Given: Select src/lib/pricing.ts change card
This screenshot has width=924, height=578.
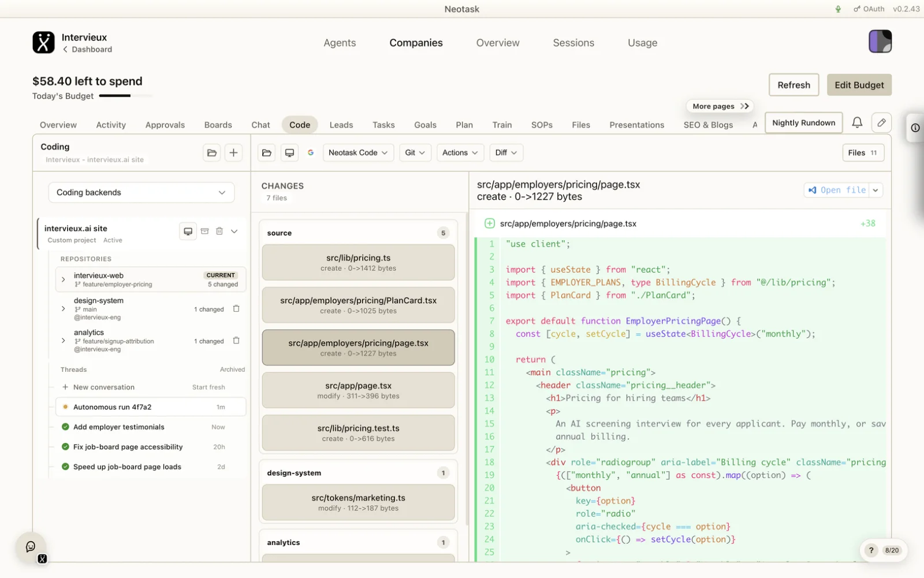Looking at the screenshot, I should pos(358,263).
